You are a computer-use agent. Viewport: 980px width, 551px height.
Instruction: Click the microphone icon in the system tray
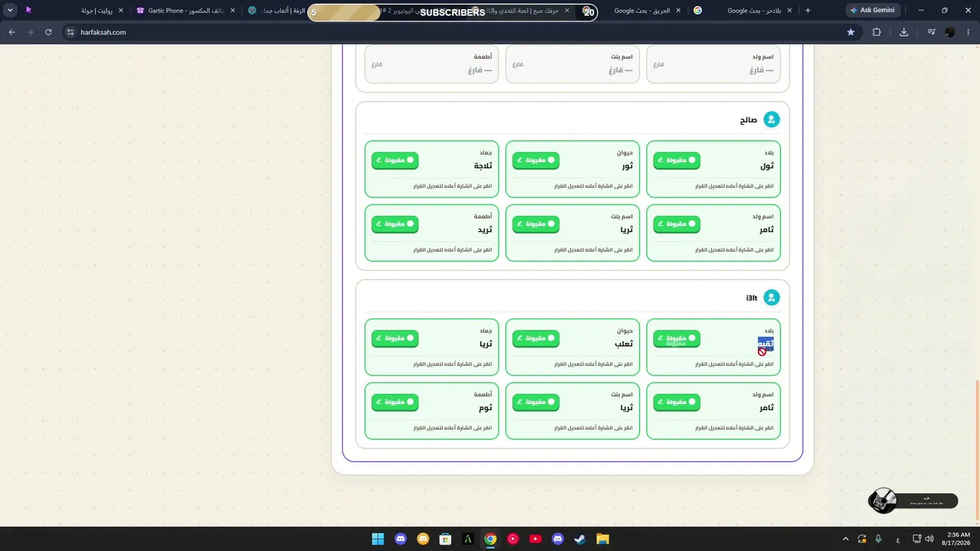coord(878,539)
